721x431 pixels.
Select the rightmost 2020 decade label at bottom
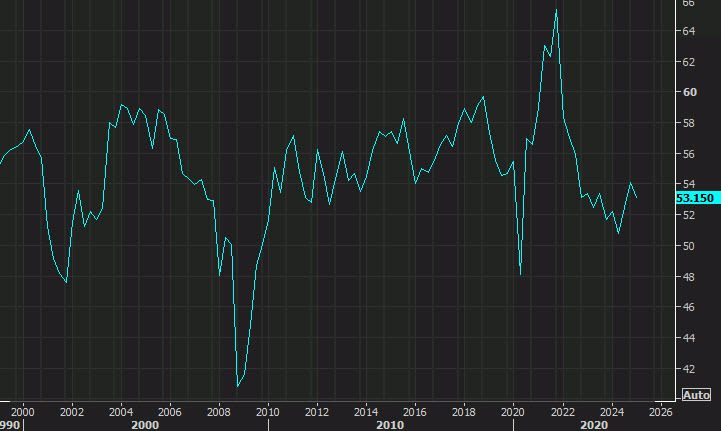(593, 425)
